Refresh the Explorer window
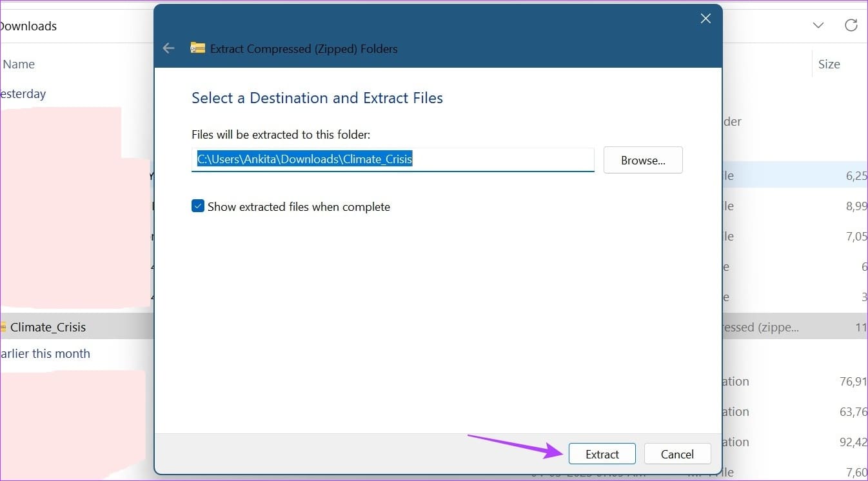 pos(851,26)
